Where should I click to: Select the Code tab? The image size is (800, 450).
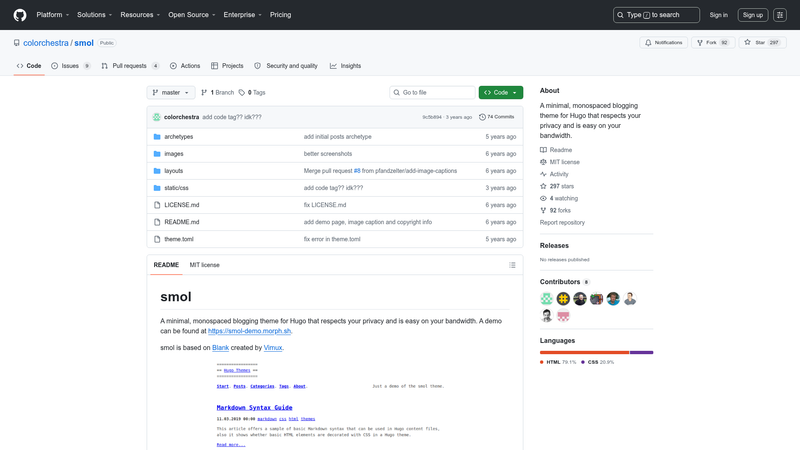29,66
